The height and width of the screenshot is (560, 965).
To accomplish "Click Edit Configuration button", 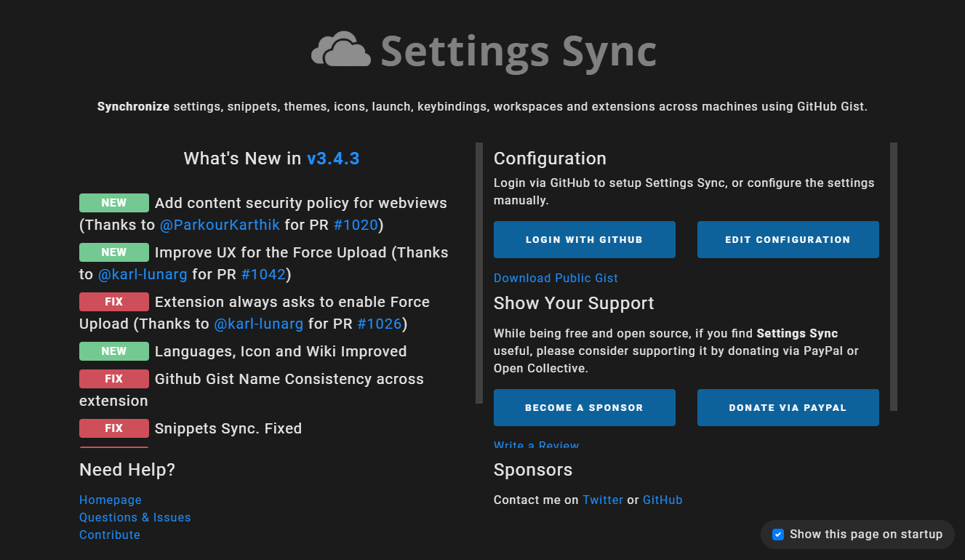I will coord(788,239).
